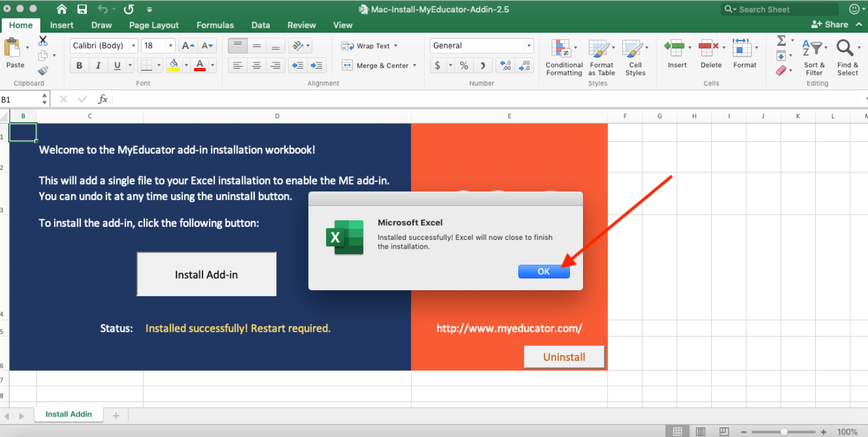
Task: Expand the Merge & Center dropdown arrow
Action: (414, 65)
